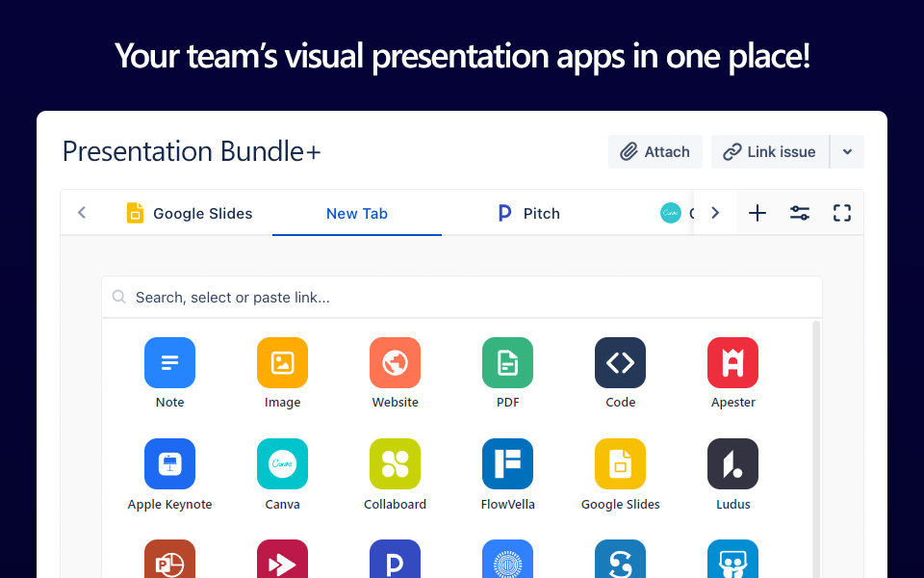The width and height of the screenshot is (924, 578).
Task: Click the Presentation Bundle+ title
Action: [192, 151]
